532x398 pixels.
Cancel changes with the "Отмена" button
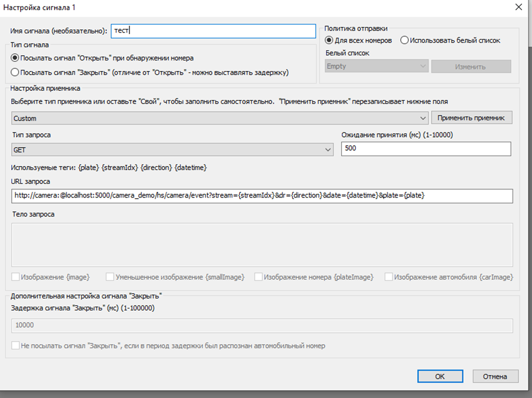(x=495, y=376)
